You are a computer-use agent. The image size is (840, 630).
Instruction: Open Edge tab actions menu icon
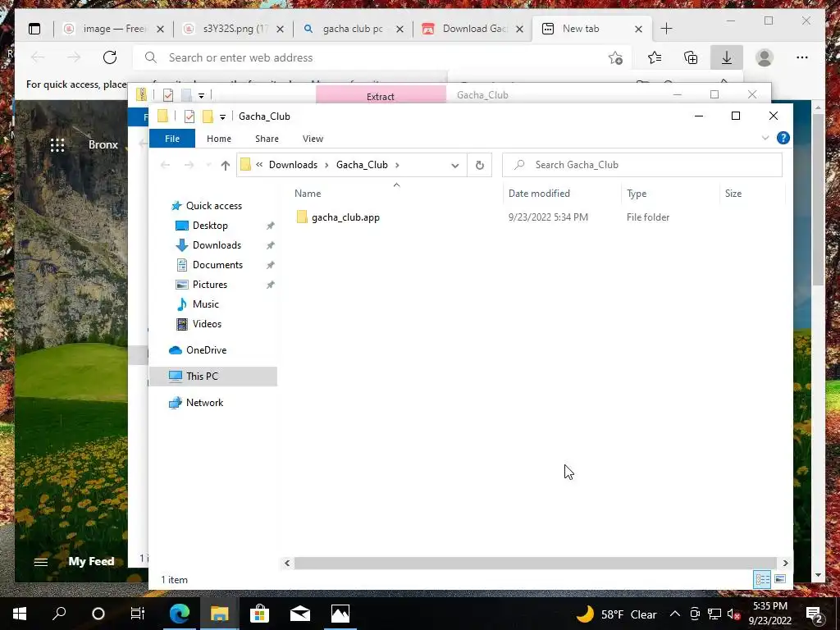pos(34,29)
